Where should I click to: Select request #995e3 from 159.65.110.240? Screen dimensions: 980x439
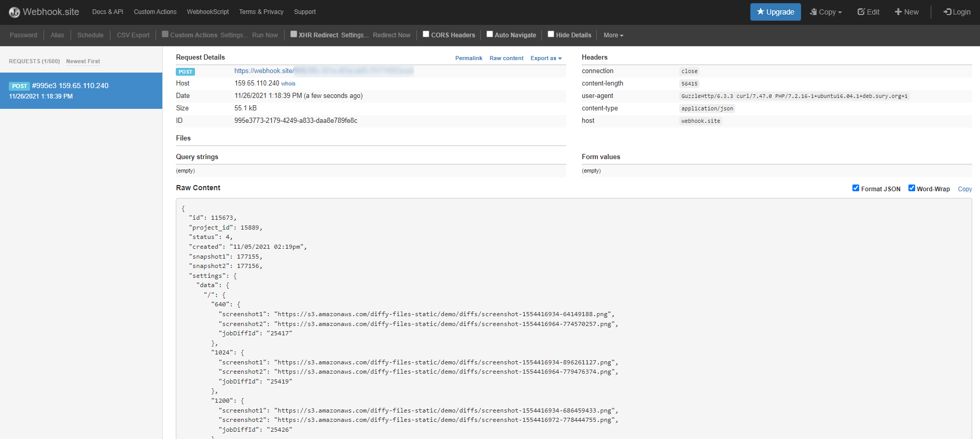[x=81, y=91]
